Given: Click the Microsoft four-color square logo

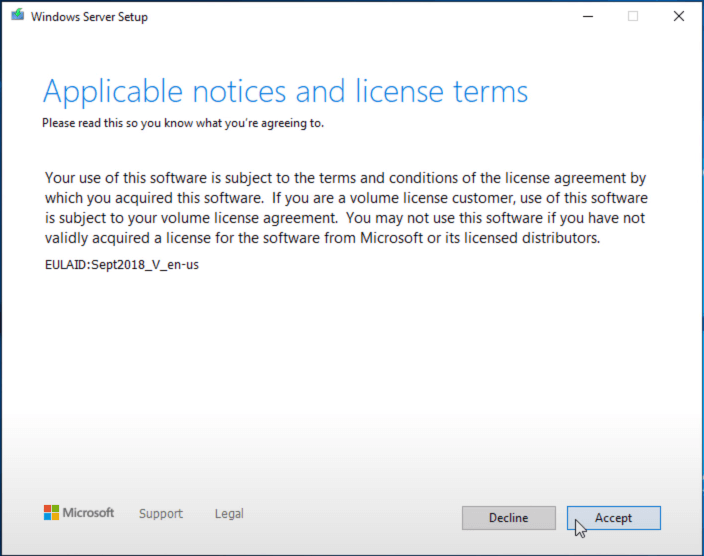Looking at the screenshot, I should pos(52,513).
